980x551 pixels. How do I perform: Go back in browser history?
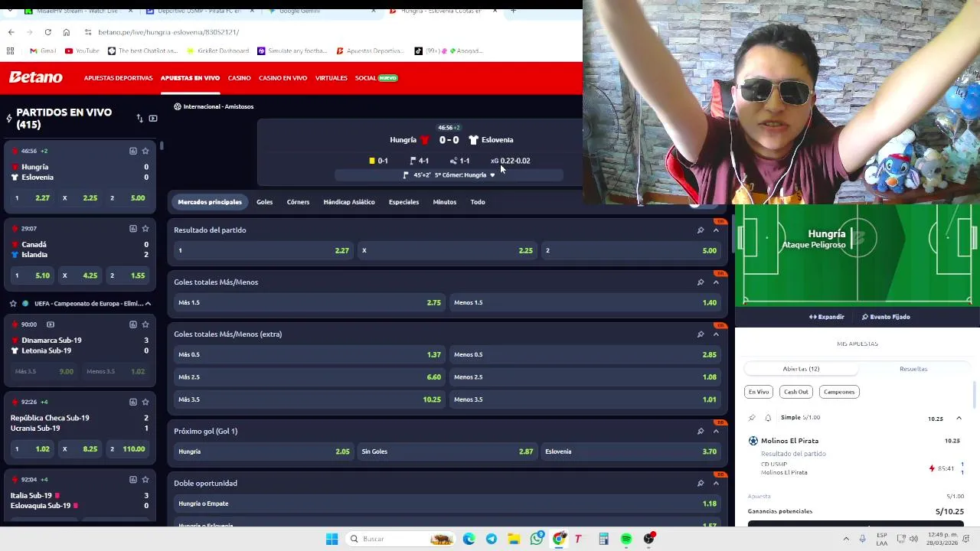(x=11, y=32)
